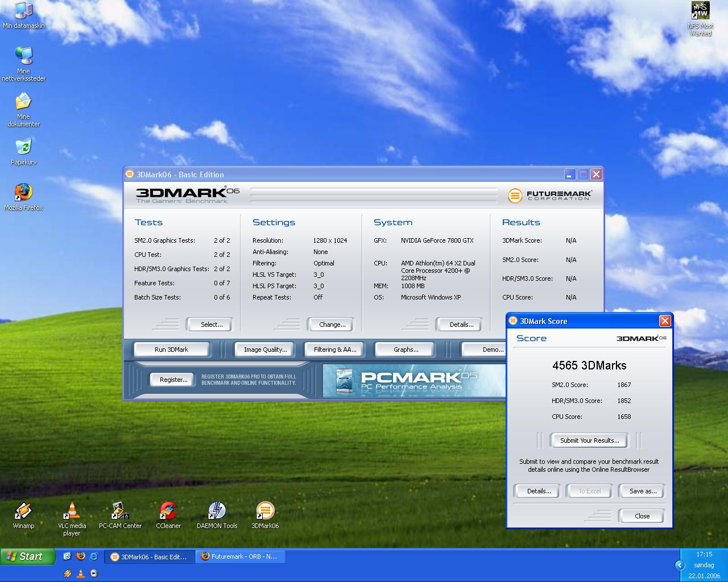Click Windows Media Player quick launch icon
Image resolution: width=728 pixels, height=582 pixels.
(94, 573)
